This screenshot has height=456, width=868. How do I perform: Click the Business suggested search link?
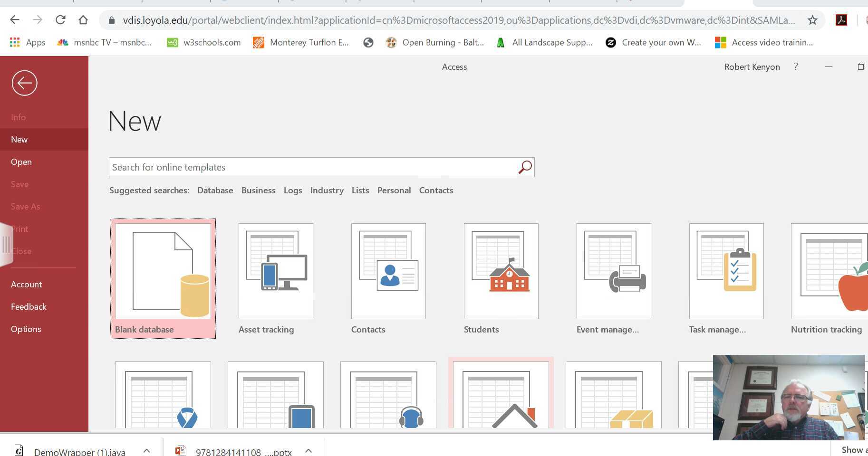point(258,190)
